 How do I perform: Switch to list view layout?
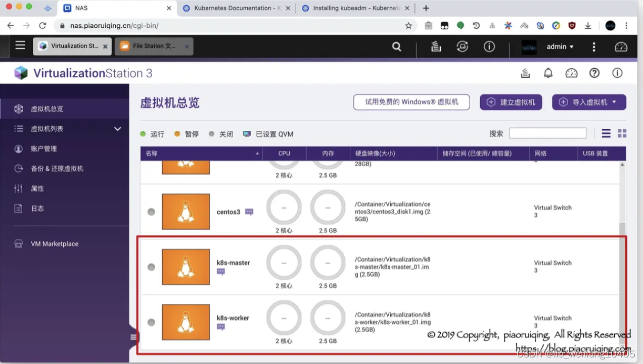pyautogui.click(x=606, y=133)
